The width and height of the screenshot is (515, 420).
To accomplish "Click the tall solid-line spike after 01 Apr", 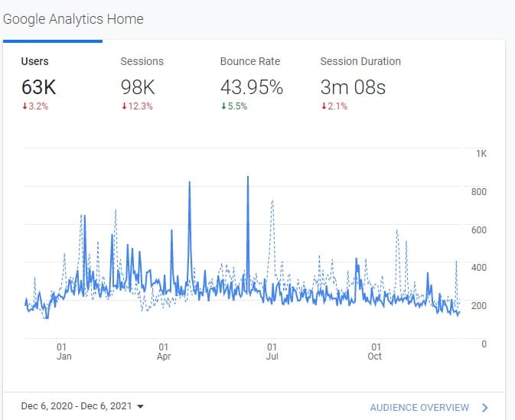I will [190, 183].
